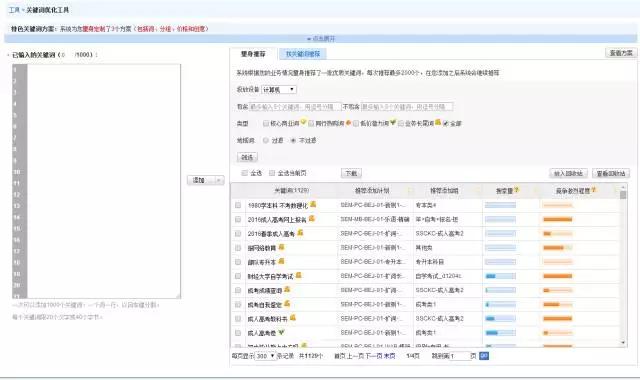Viewport: 640px width, 380px height.
Task: Open the rows-per-page dropdown showing 300
Action: tap(265, 356)
